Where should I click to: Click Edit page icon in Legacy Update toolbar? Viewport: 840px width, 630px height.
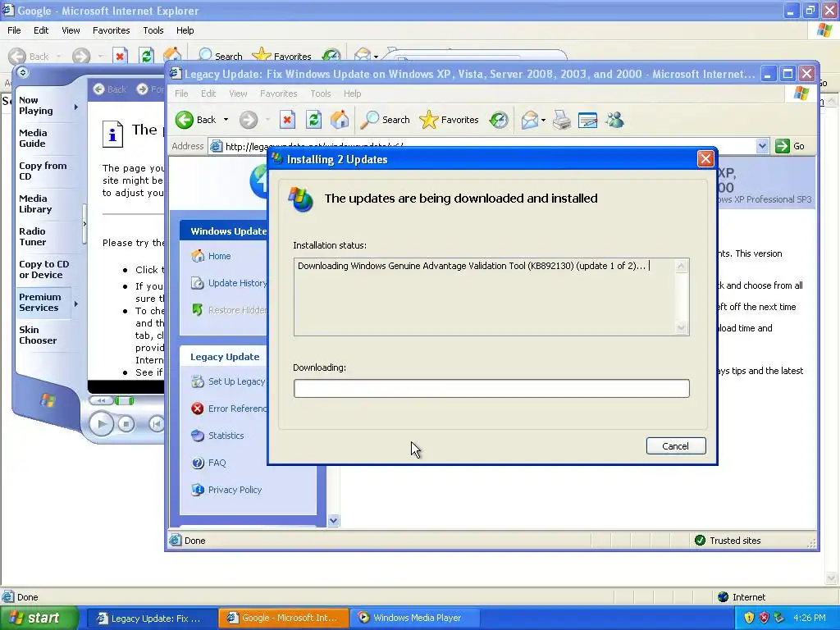[x=587, y=120]
